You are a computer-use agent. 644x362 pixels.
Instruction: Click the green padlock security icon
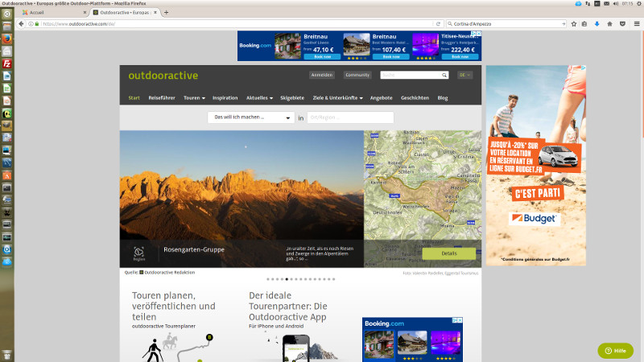pyautogui.click(x=37, y=24)
